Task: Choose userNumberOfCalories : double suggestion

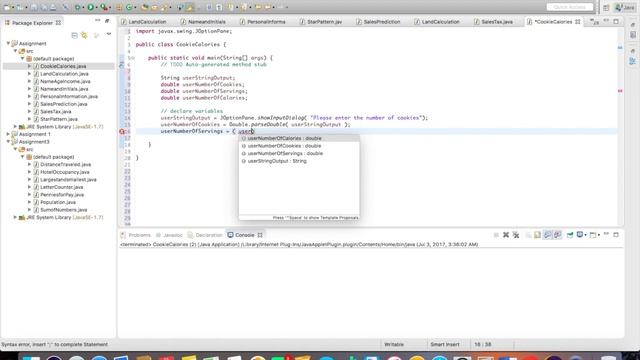Action: (x=299, y=138)
